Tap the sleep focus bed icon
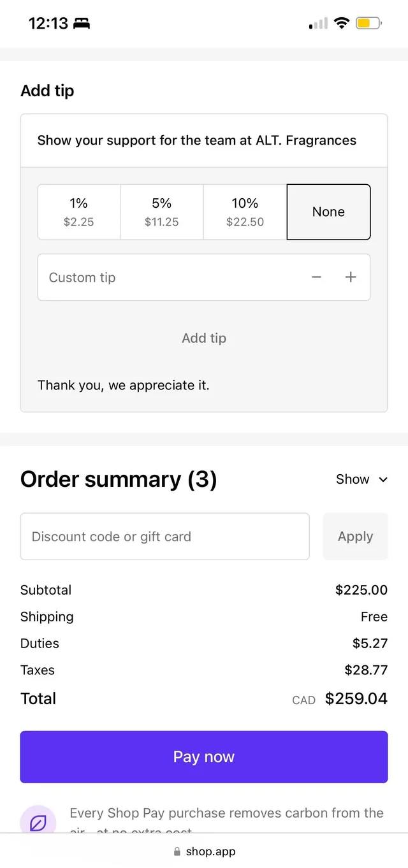Image resolution: width=408 pixels, height=868 pixels. 82,24
